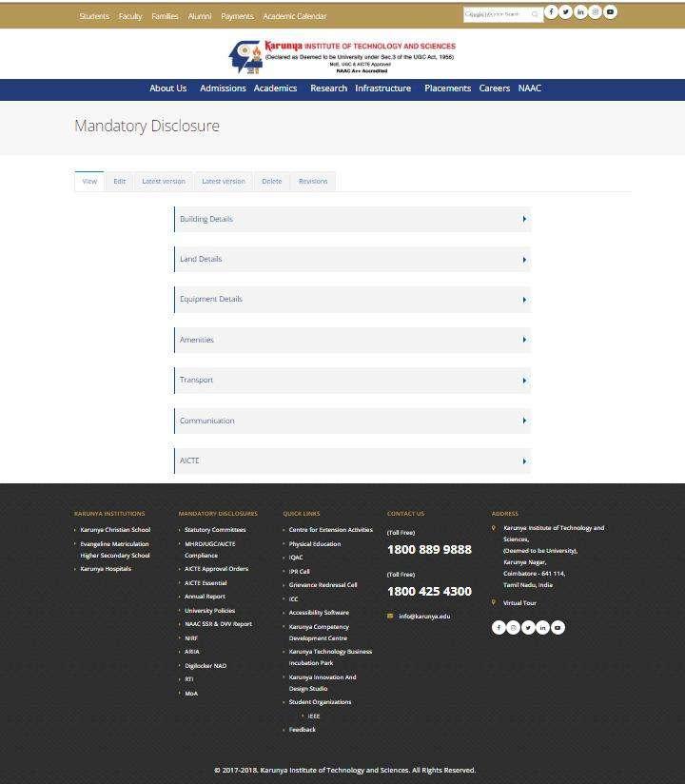Expand the Building Details section arrow

pyautogui.click(x=524, y=219)
